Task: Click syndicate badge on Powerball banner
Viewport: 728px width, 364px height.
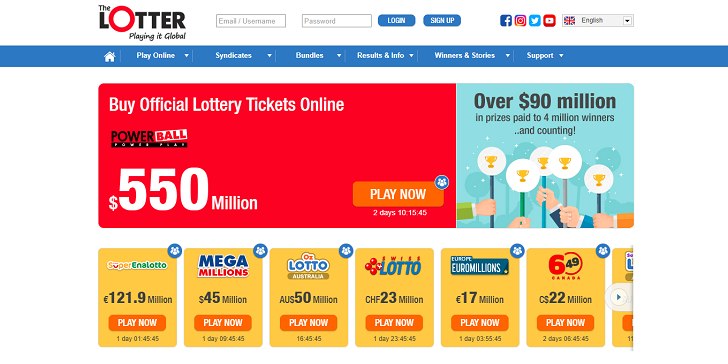Action: tap(442, 182)
